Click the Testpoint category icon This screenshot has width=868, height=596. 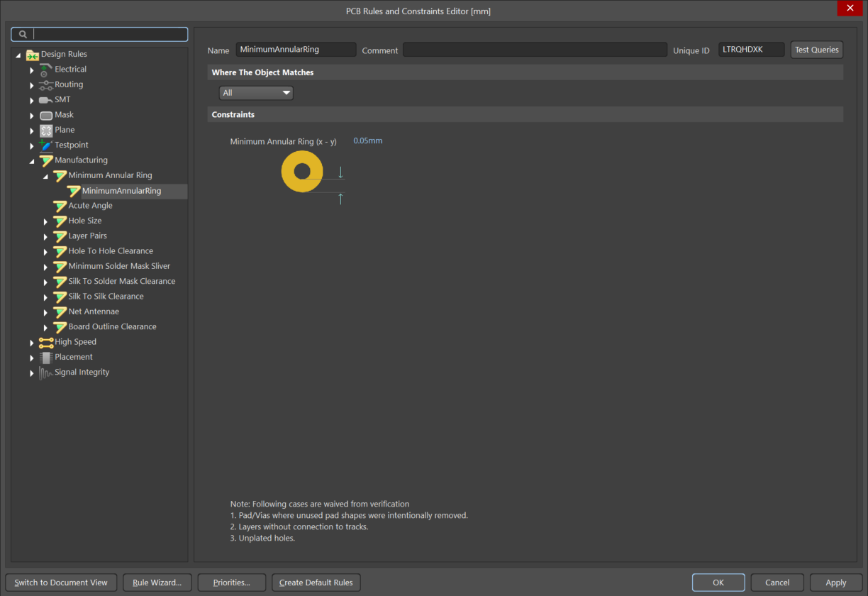[46, 145]
